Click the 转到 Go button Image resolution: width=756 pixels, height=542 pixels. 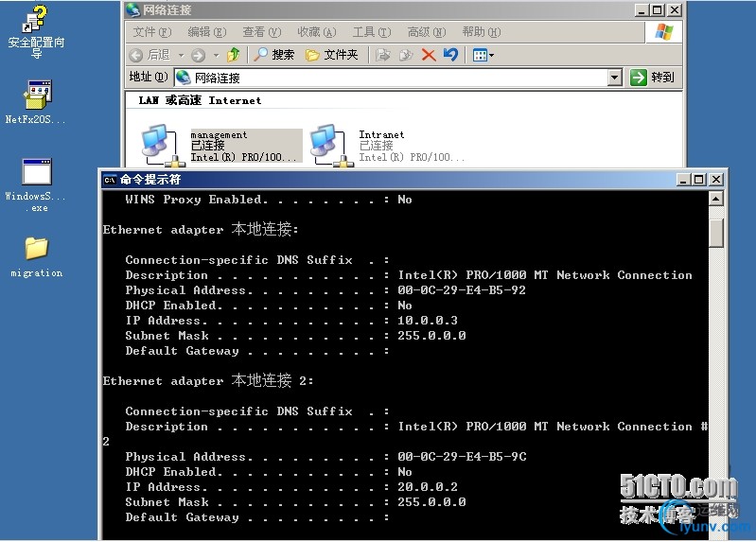[x=653, y=78]
